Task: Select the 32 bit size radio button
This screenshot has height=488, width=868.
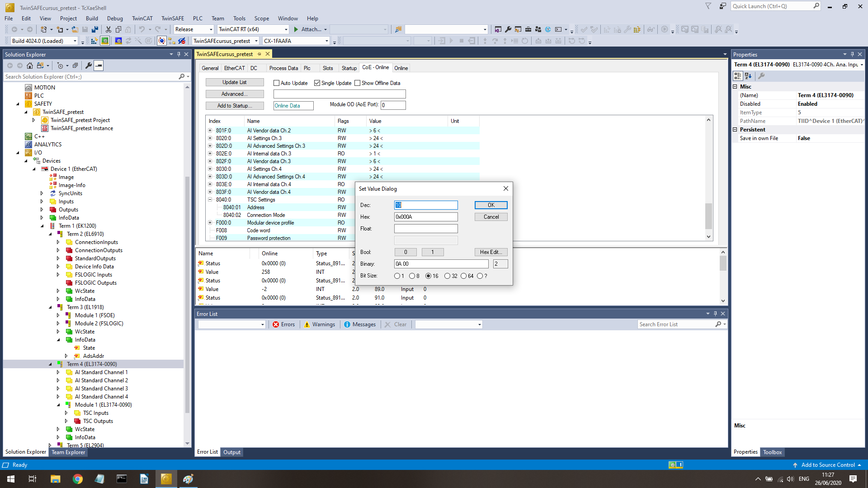Action: click(x=447, y=276)
